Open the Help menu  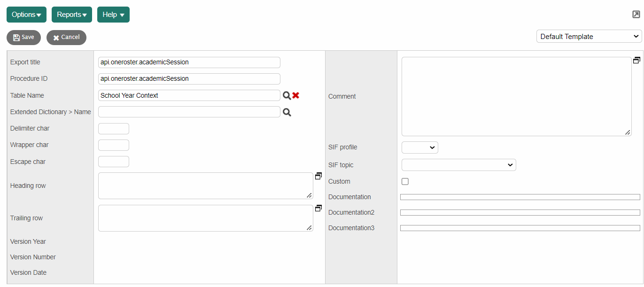tap(113, 15)
